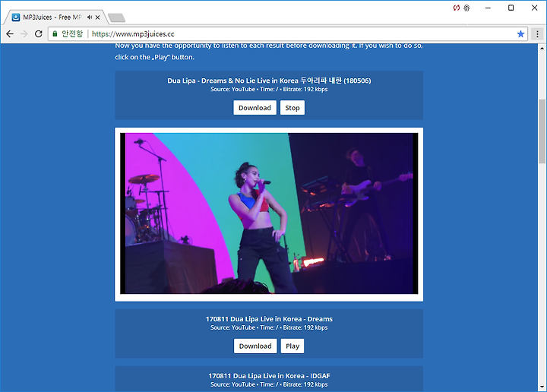The image size is (547, 392).
Task: Reload the MP3Juices page
Action: (39, 34)
